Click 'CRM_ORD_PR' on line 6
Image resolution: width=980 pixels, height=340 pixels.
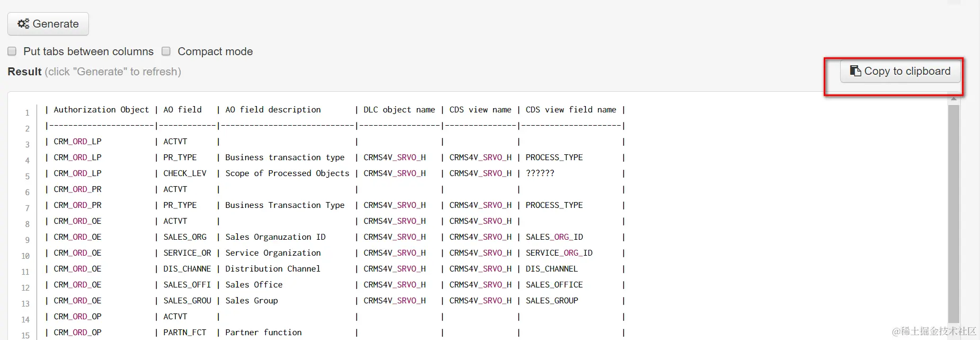click(x=77, y=189)
